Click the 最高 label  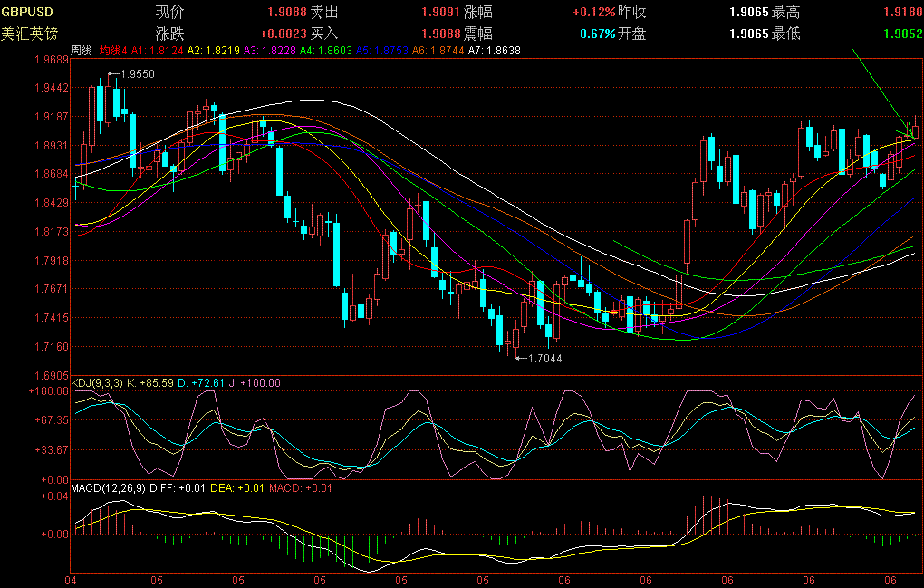click(x=785, y=12)
